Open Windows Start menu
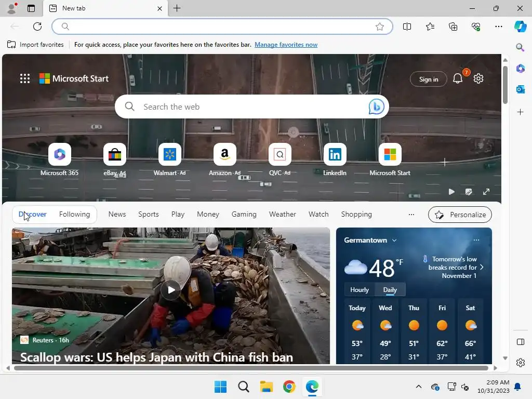 coord(220,387)
